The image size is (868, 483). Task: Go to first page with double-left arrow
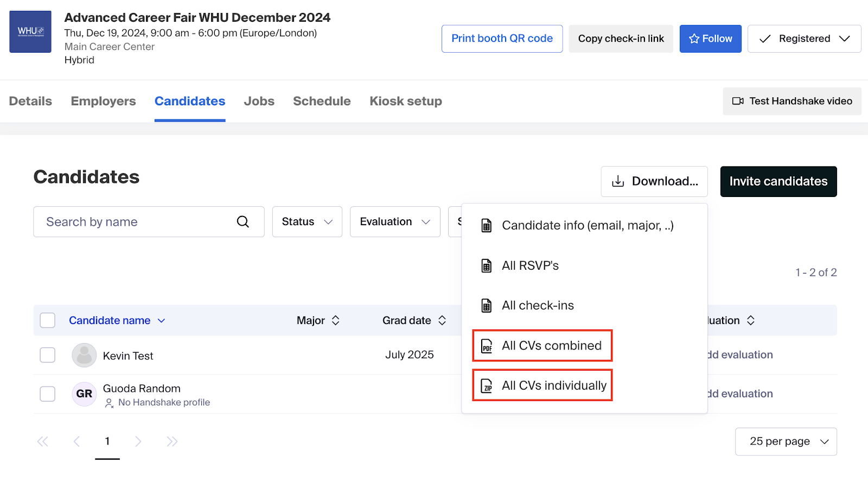point(42,441)
